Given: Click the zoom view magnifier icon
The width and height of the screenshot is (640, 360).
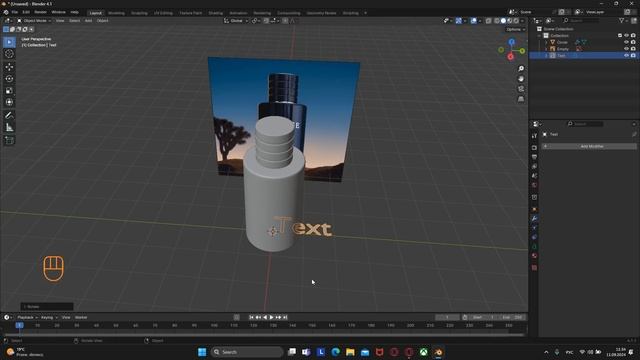Looking at the screenshot, I should point(521,69).
